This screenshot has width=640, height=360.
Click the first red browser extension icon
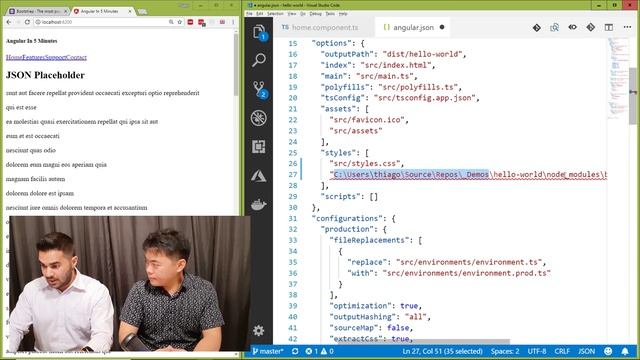click(x=190, y=22)
